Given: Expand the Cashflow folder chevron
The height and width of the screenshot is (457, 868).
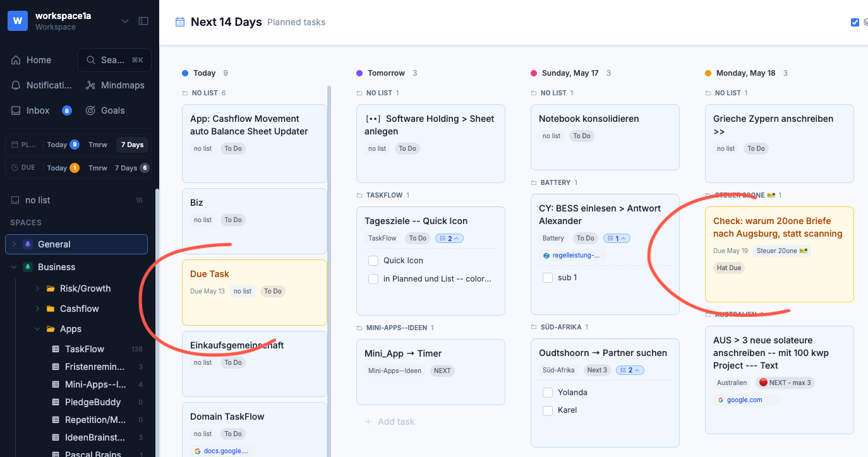Looking at the screenshot, I should tap(37, 309).
